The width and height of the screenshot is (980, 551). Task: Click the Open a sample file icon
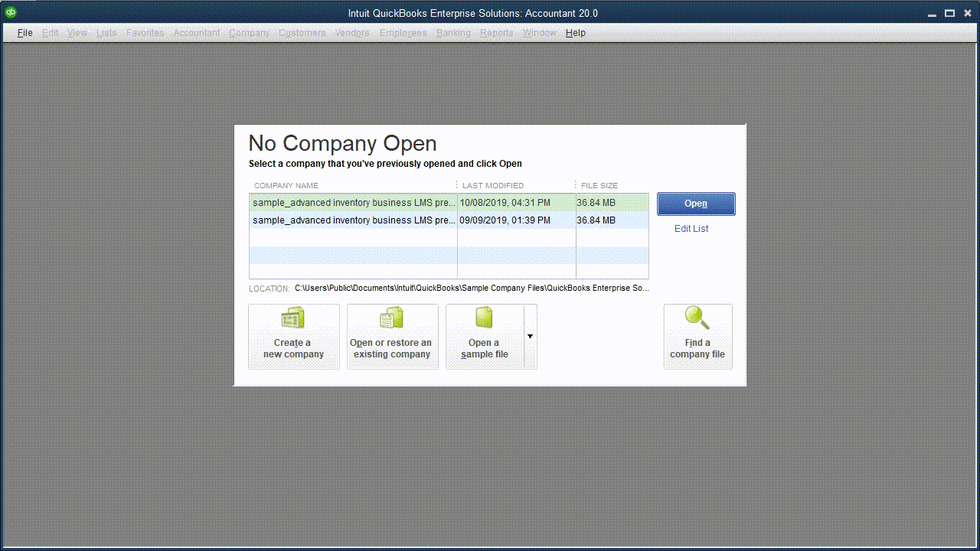[x=484, y=318]
